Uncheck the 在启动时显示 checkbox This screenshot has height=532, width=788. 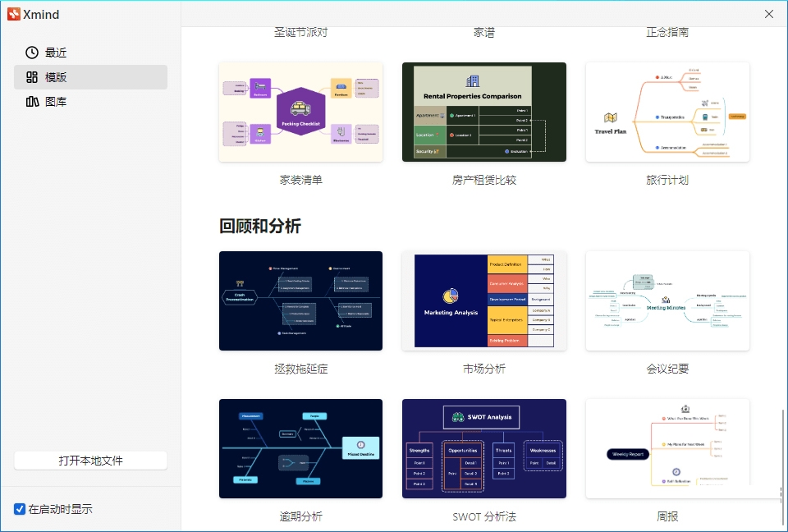click(18, 508)
